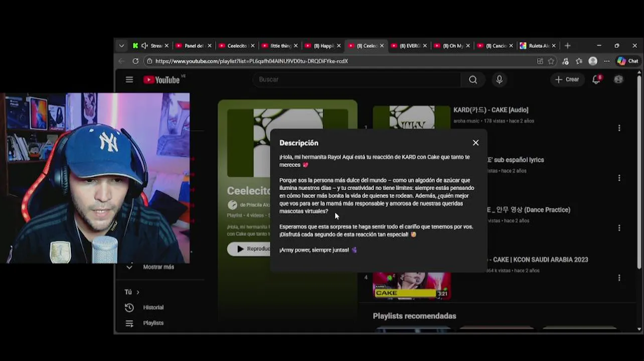
Task: Open the KARD(카드) - CAKE [Audio] video title
Action: 491,110
